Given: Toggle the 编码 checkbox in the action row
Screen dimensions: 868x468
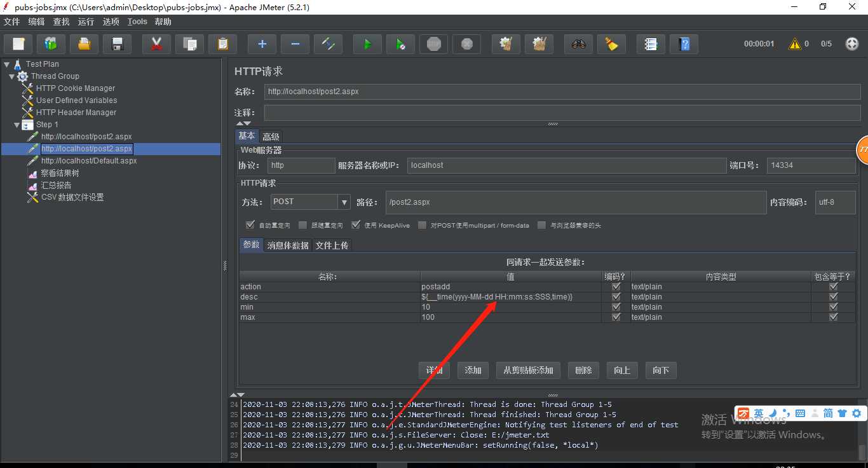Looking at the screenshot, I should click(616, 287).
